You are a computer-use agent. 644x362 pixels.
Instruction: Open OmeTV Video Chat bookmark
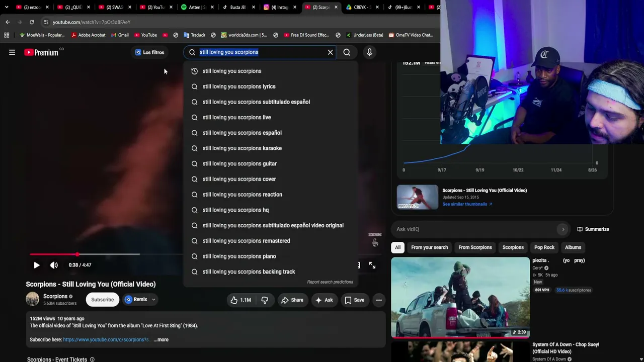click(410, 35)
